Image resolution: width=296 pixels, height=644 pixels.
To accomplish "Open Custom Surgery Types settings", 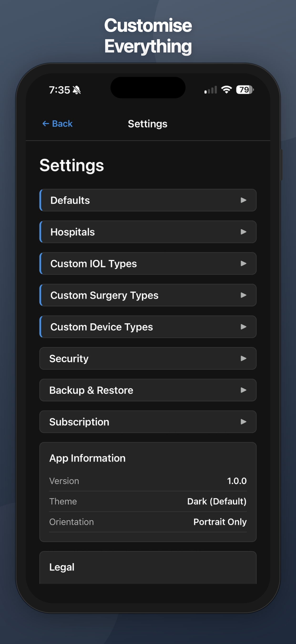I will click(148, 295).
